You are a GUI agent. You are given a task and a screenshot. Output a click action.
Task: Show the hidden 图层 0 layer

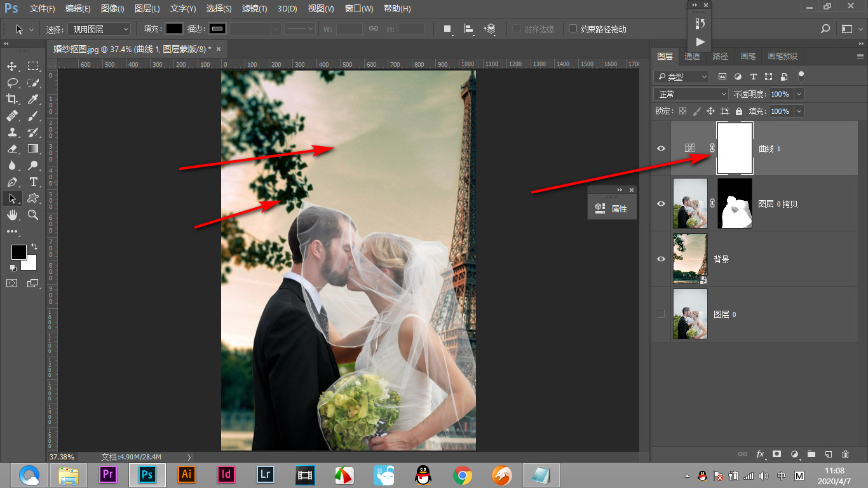[661, 314]
